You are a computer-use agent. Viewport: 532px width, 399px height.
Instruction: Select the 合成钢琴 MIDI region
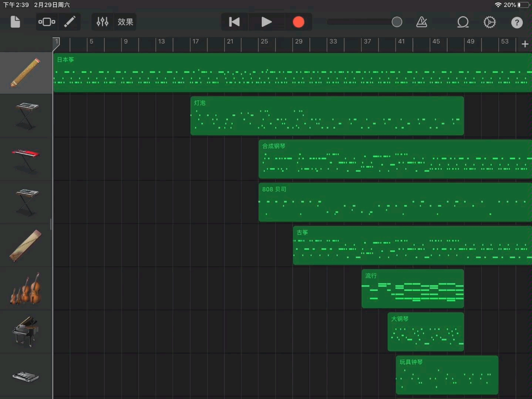point(395,159)
